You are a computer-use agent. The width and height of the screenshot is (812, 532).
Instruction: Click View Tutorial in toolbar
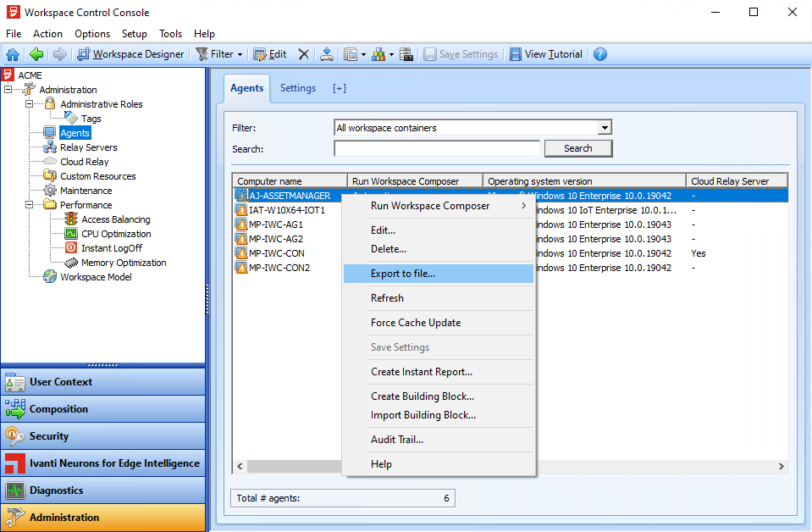[545, 54]
